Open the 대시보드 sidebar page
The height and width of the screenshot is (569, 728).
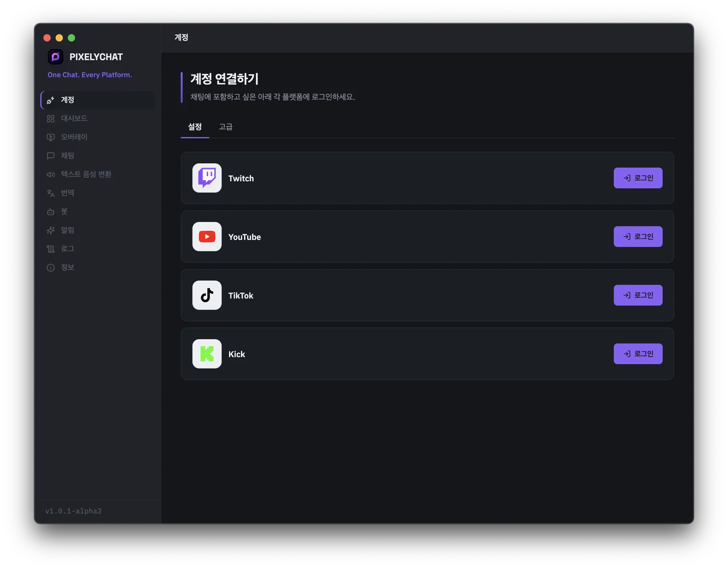coord(97,119)
